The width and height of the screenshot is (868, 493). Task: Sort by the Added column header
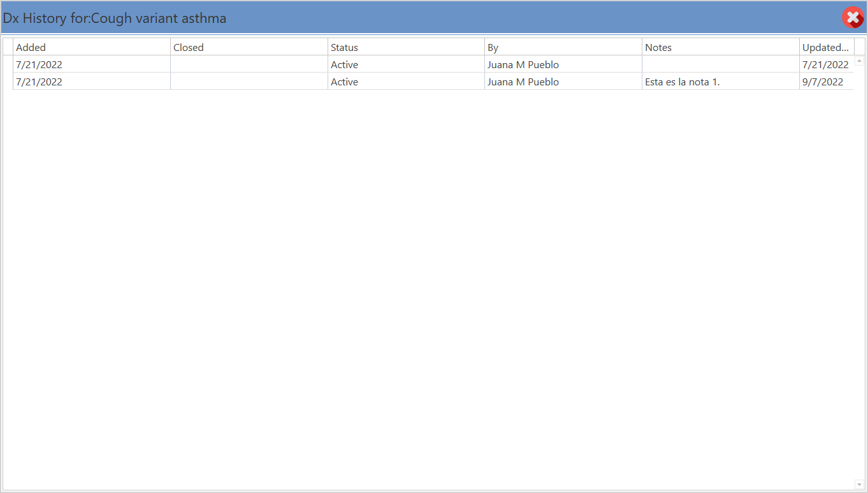(x=92, y=47)
